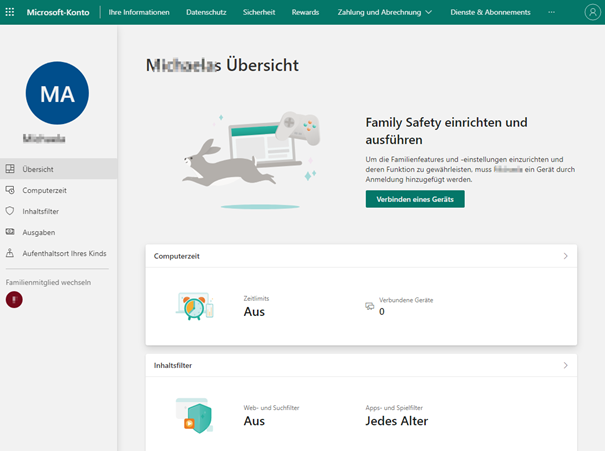Click the Zeitlimits Aus value

tap(254, 311)
